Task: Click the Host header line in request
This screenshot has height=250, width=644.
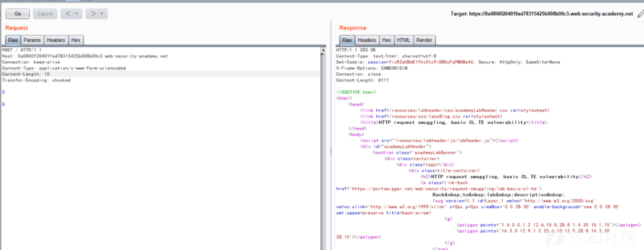Action: coord(85,56)
